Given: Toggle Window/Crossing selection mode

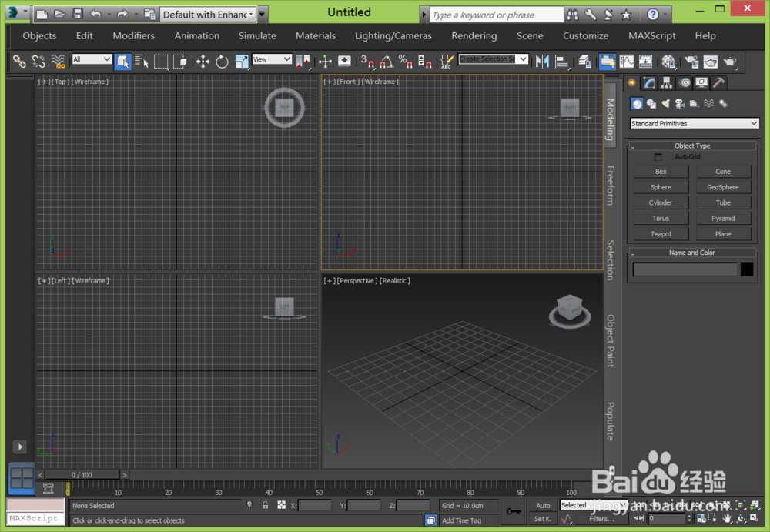Looking at the screenshot, I should pos(180,62).
